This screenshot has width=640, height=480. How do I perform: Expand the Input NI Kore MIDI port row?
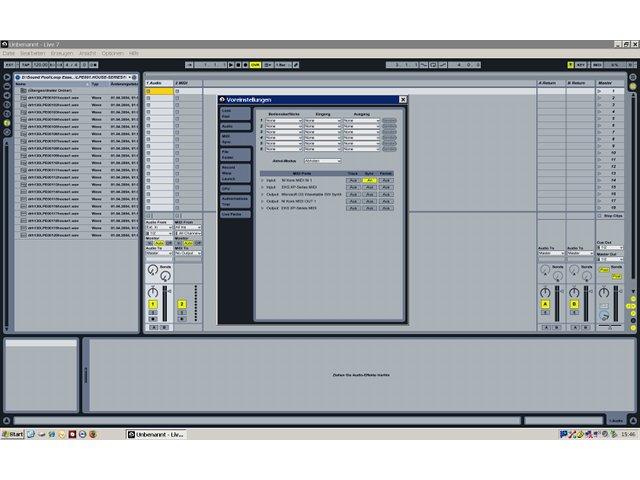[x=262, y=180]
